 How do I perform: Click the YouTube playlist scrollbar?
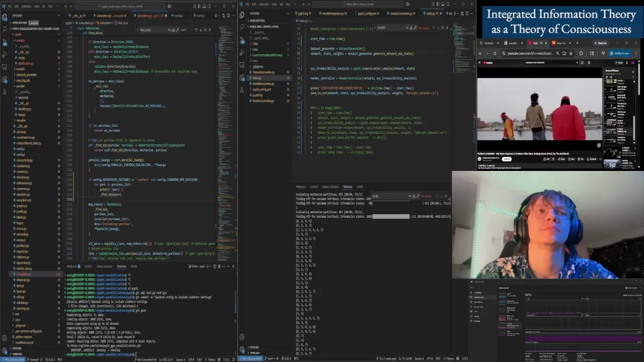tap(634, 128)
